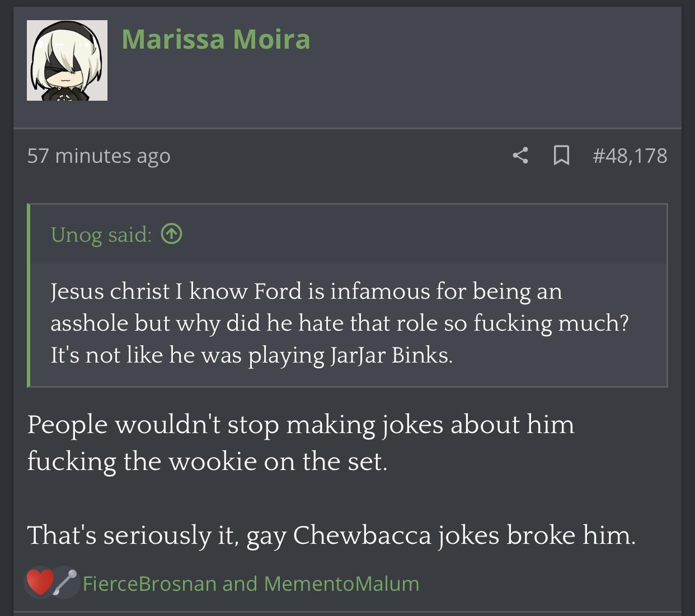695x616 pixels.
Task: Click the red heart reaction icon
Action: tap(39, 582)
